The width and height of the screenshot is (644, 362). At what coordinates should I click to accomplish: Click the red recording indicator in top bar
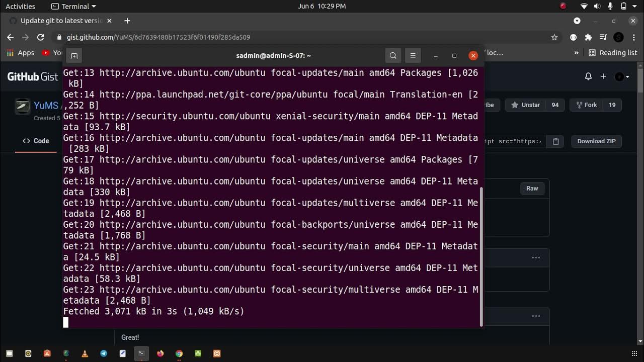click(x=563, y=6)
